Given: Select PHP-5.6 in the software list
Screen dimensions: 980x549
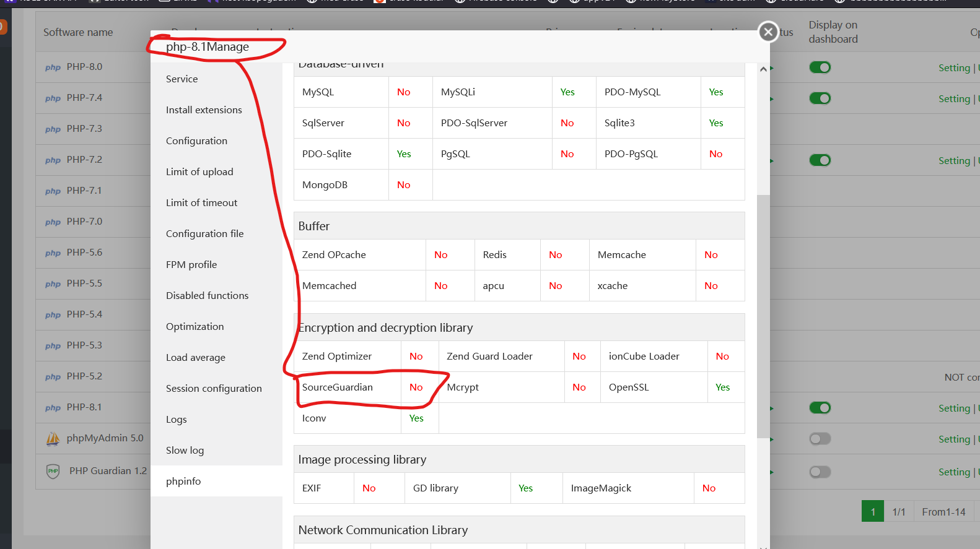Looking at the screenshot, I should (x=84, y=252).
